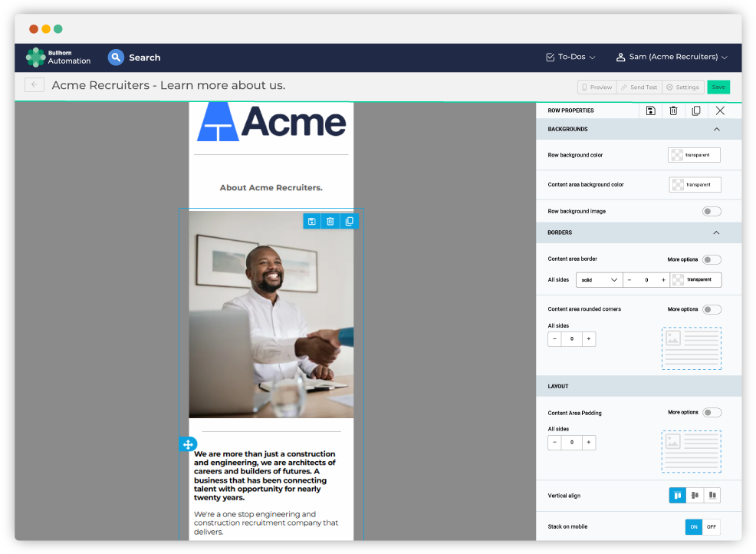Viewport: 756px width, 554px height.
Task: Click border width value field
Action: click(x=646, y=280)
